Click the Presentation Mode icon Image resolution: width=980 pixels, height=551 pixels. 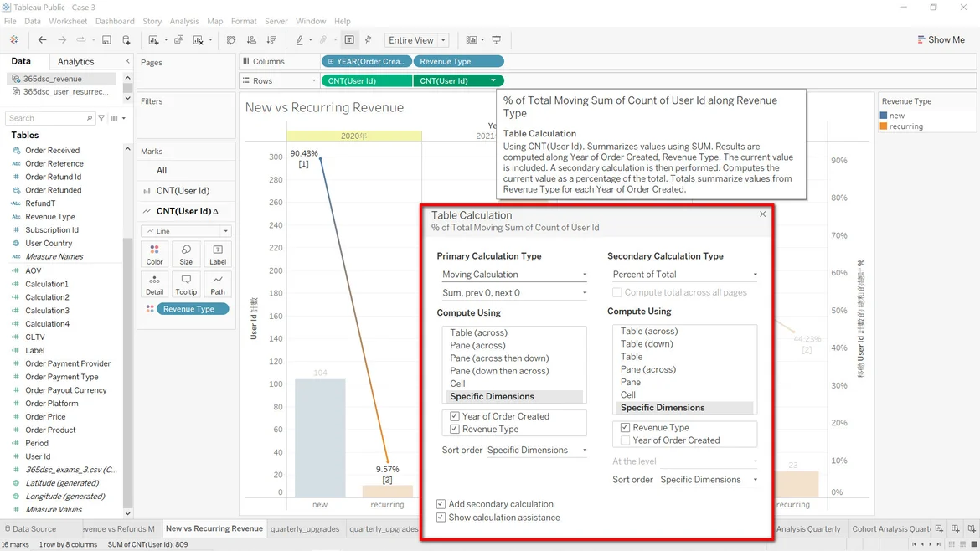(x=497, y=40)
